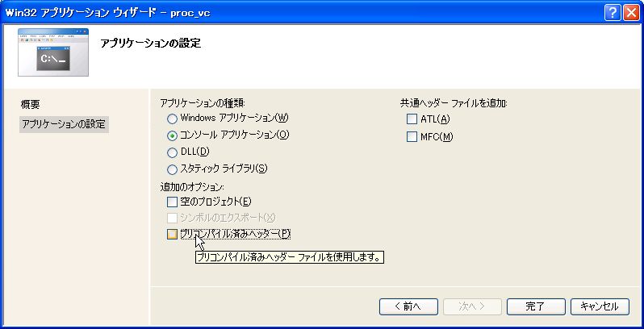The height and width of the screenshot is (329, 644).
Task: Open the 概要 page in sidebar
Action: click(x=31, y=105)
